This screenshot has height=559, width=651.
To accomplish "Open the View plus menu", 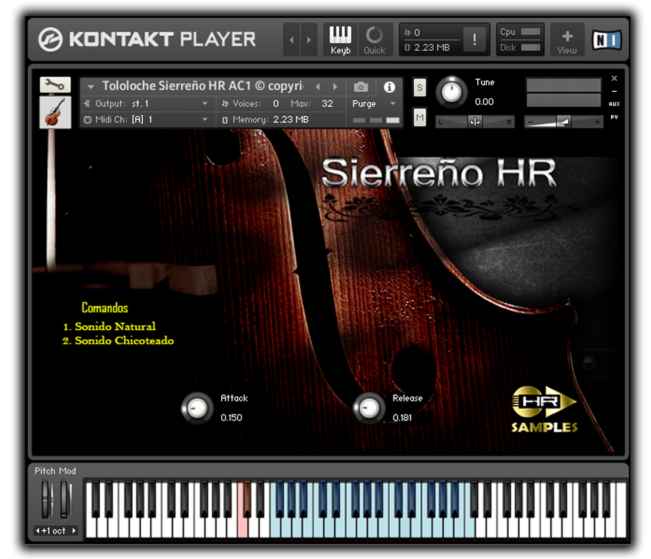I will tap(567, 41).
